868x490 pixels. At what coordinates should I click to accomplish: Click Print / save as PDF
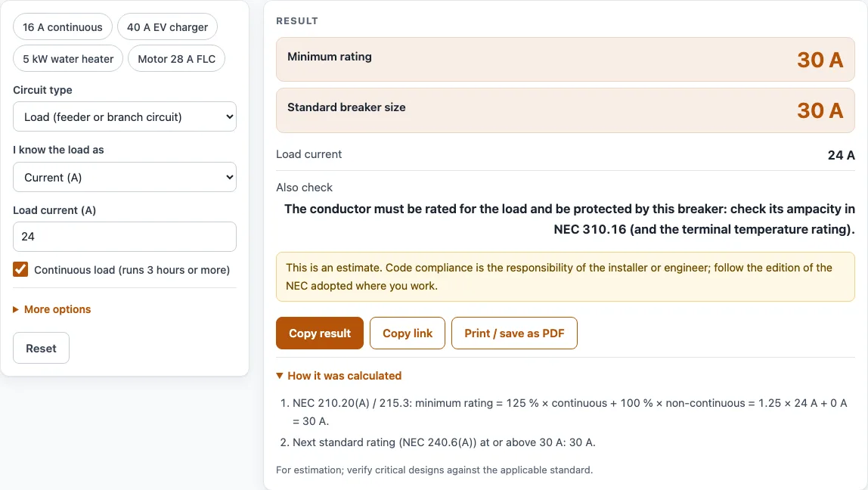[x=514, y=333]
